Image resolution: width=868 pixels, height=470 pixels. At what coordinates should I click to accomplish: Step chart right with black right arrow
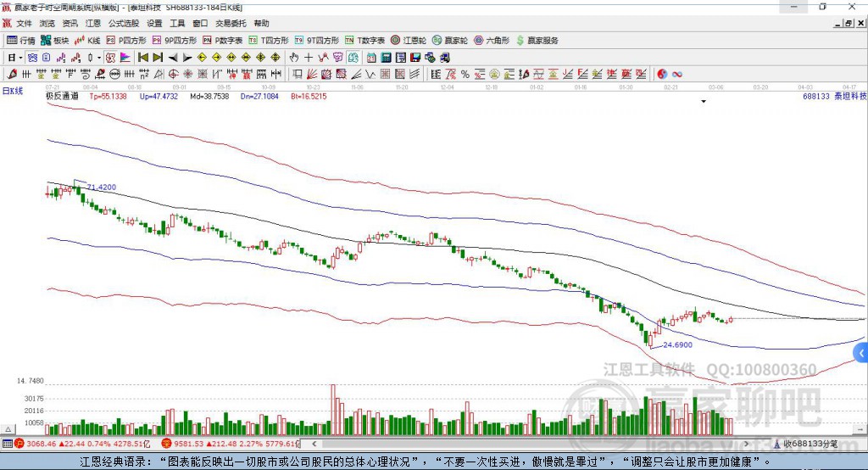coord(187,58)
